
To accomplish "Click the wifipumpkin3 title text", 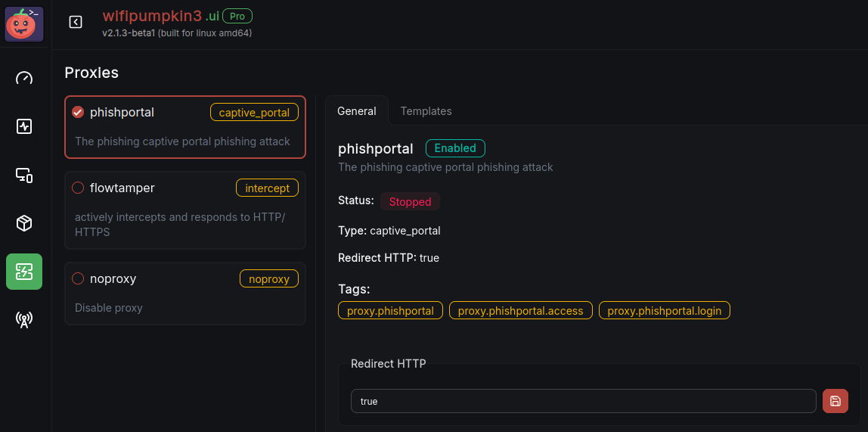I will pos(152,16).
